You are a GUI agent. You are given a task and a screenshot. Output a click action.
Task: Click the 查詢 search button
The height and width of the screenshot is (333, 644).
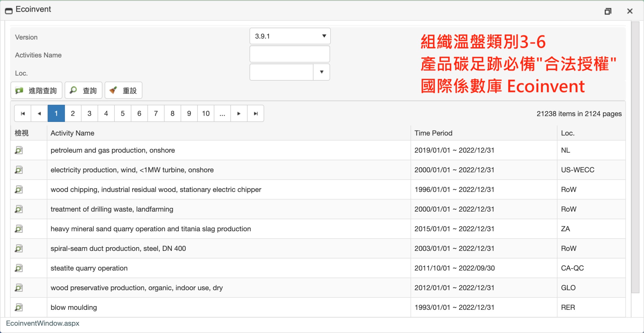pyautogui.click(x=83, y=91)
